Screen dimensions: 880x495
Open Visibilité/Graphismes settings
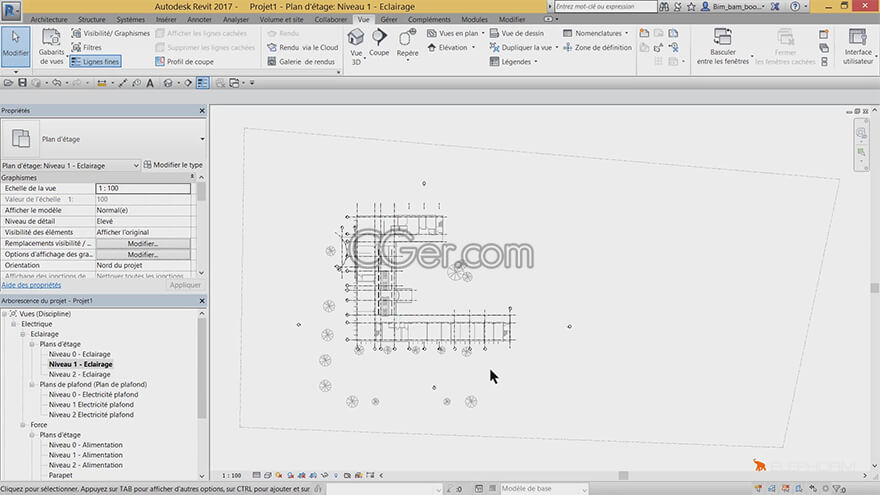111,33
